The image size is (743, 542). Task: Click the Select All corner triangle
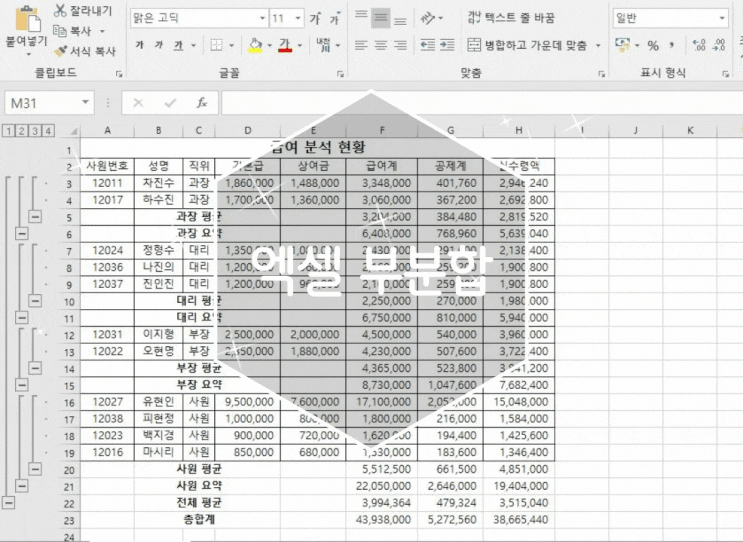point(74,131)
